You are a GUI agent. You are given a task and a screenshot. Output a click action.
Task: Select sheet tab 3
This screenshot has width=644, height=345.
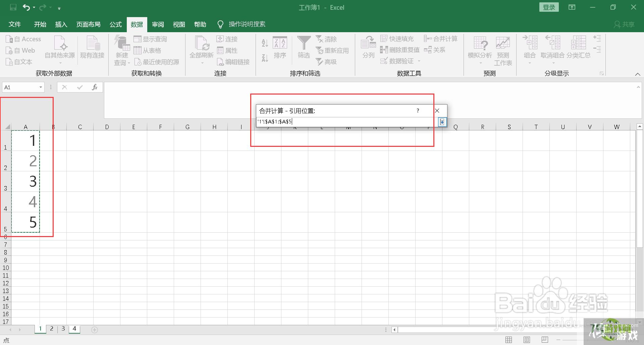[63, 329]
